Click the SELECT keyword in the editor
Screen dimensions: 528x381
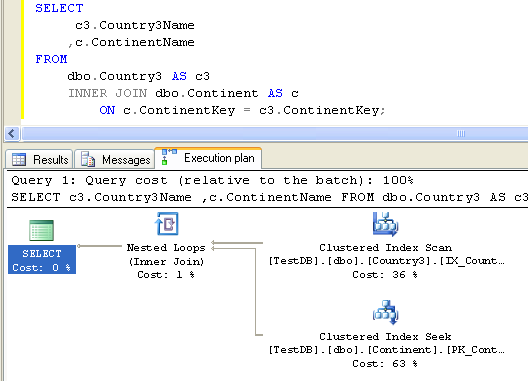pos(59,8)
